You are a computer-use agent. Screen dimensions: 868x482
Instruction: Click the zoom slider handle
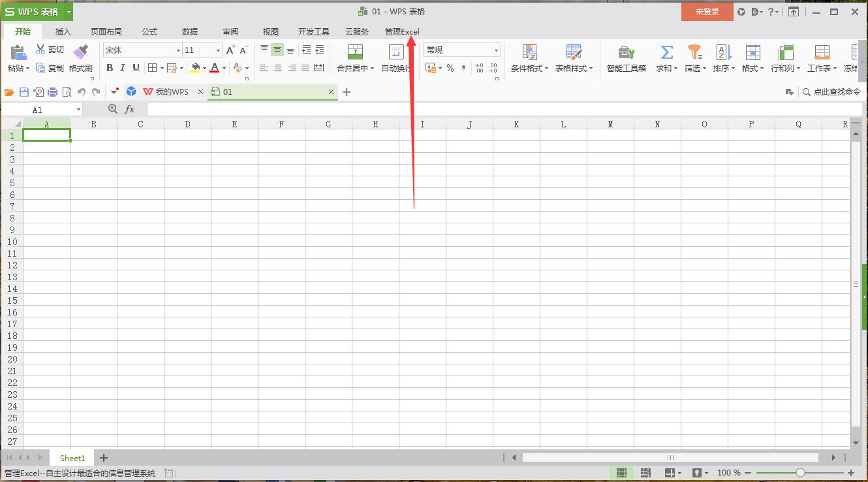[800, 473]
